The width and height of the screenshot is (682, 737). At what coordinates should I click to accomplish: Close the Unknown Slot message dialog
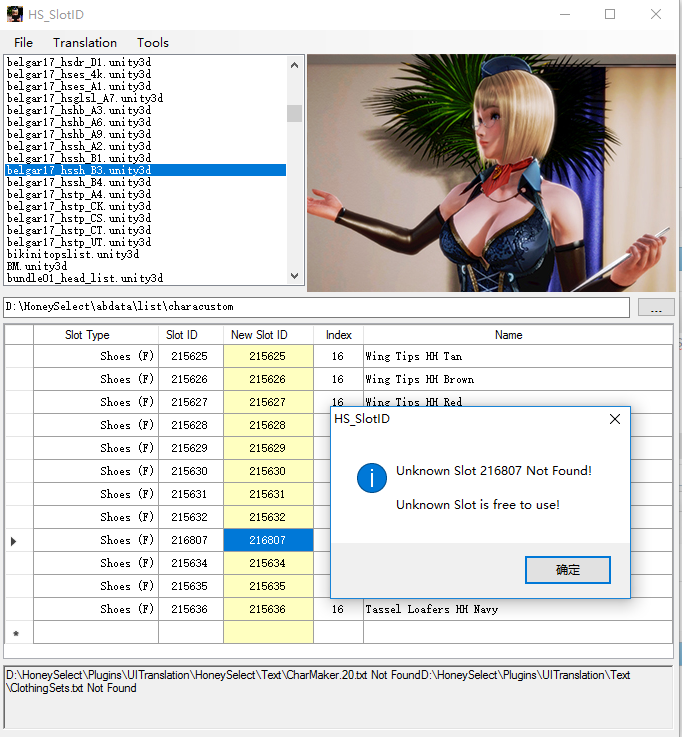point(615,419)
